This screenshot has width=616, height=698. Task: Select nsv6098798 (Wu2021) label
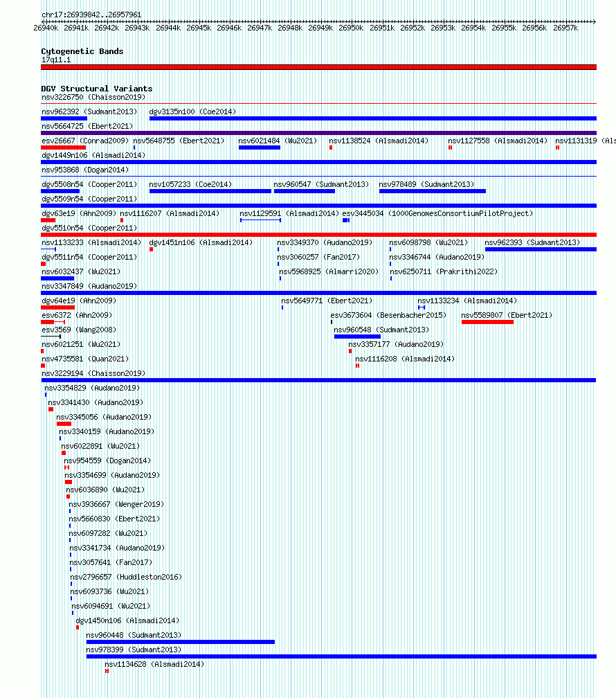[428, 242]
